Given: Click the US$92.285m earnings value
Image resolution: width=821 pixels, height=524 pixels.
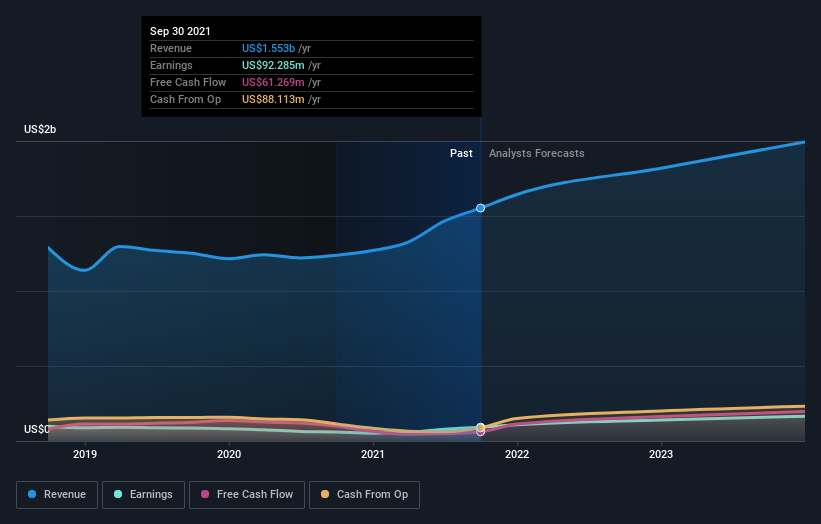Looking at the screenshot, I should coord(273,65).
